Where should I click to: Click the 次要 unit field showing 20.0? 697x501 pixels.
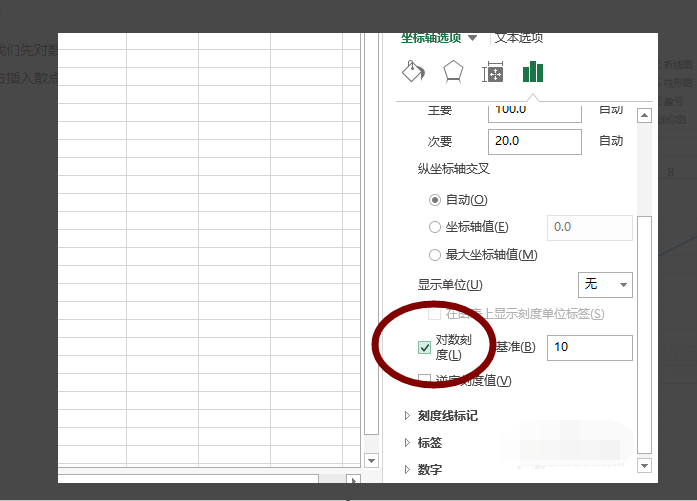tap(535, 142)
